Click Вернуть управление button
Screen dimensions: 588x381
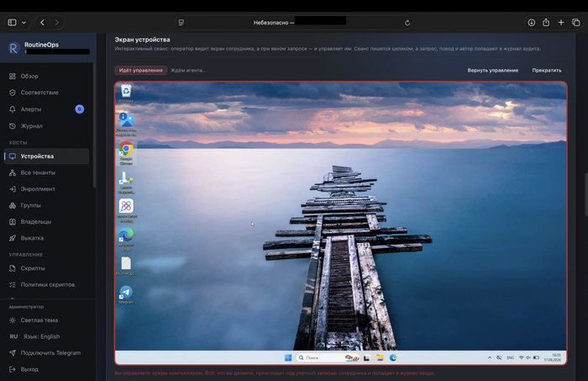(493, 70)
